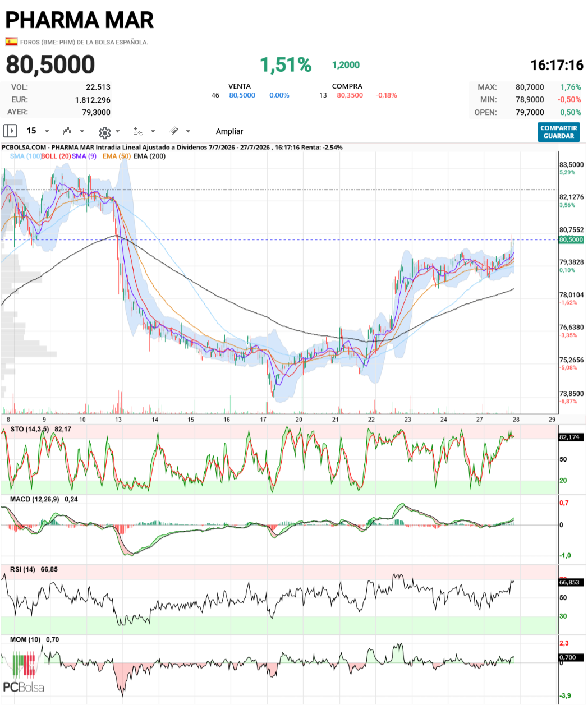
Task: Click the MOM (10) indicator label
Action: pyautogui.click(x=25, y=639)
